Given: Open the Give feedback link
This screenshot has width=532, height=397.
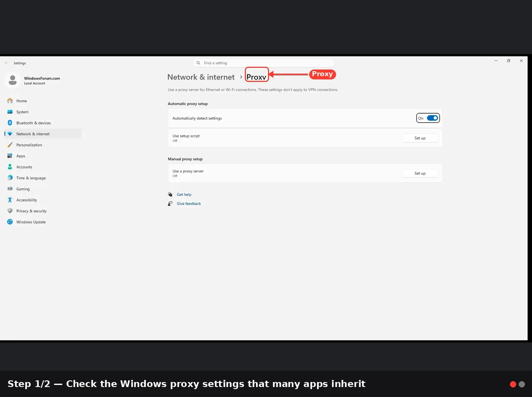Looking at the screenshot, I should tap(189, 203).
